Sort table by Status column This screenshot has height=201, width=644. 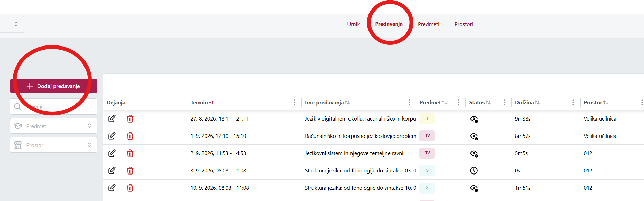point(480,102)
